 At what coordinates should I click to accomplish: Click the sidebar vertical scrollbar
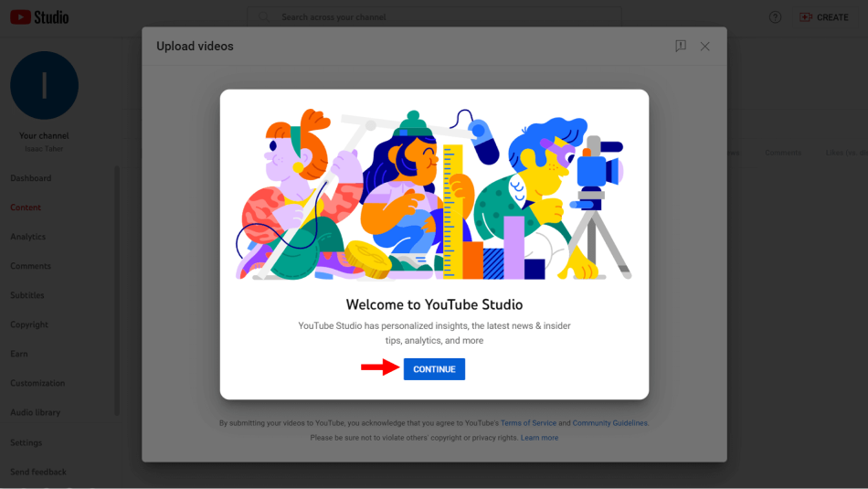pyautogui.click(x=117, y=290)
